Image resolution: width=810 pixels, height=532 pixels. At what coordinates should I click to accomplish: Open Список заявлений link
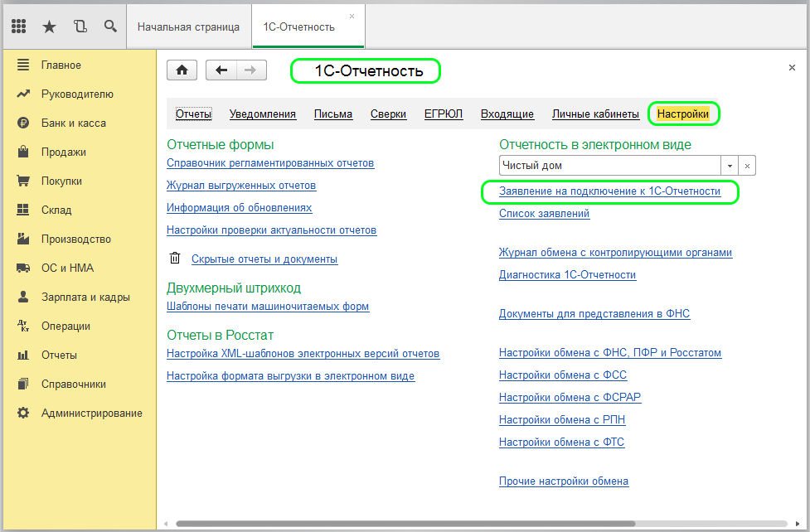(544, 214)
